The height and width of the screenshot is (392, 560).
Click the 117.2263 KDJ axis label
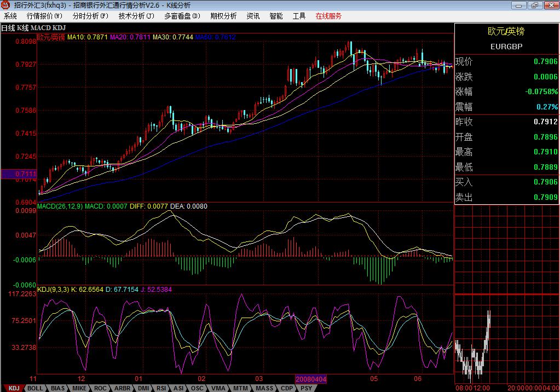(x=22, y=294)
